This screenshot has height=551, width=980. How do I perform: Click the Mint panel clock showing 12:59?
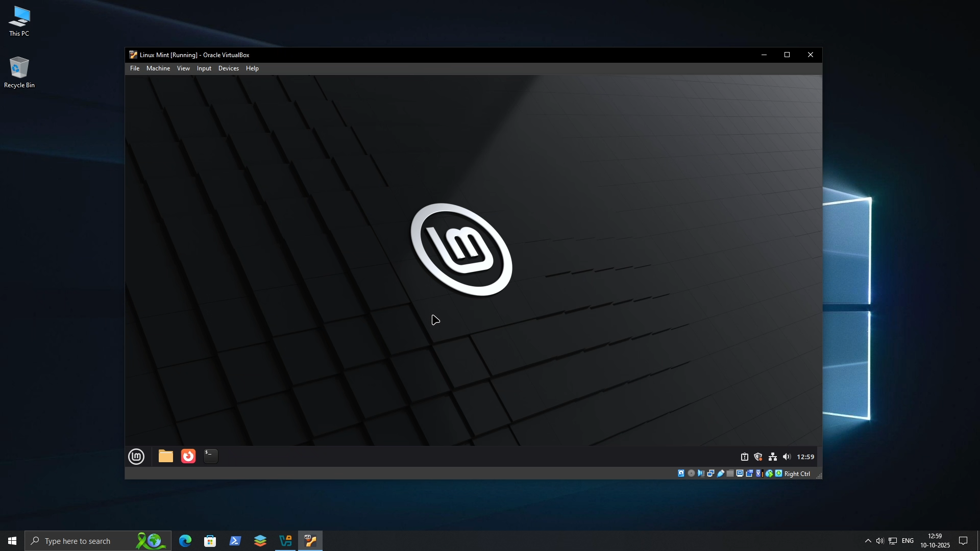point(805,457)
